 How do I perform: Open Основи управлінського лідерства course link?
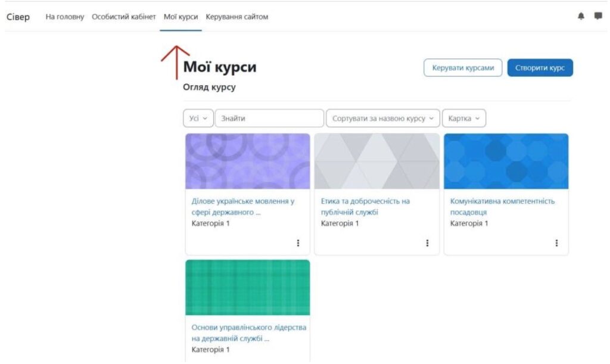248,333
